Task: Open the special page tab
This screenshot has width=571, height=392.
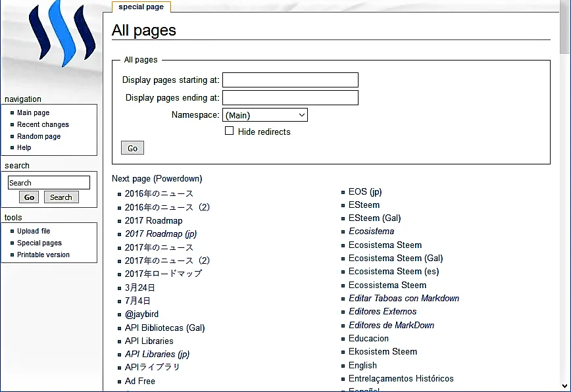Action: click(x=141, y=7)
